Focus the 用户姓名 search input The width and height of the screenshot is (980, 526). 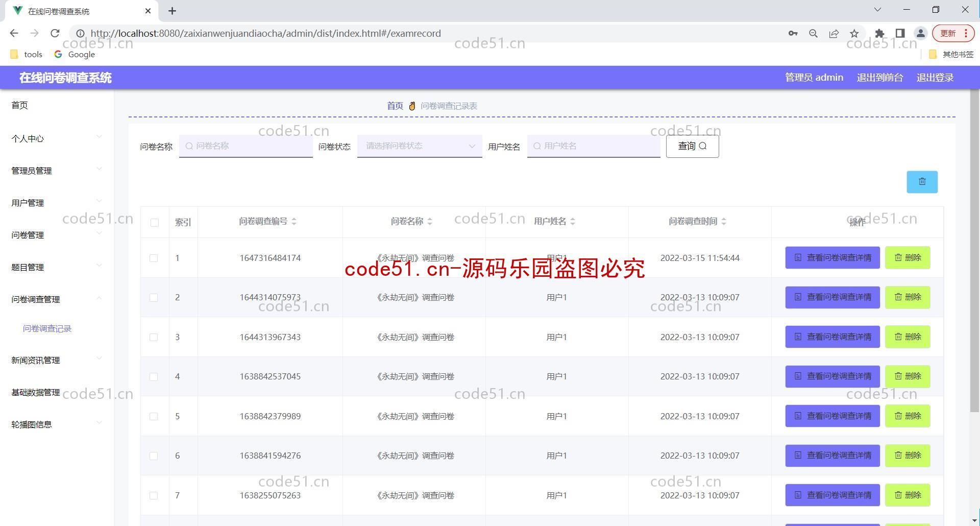point(594,146)
